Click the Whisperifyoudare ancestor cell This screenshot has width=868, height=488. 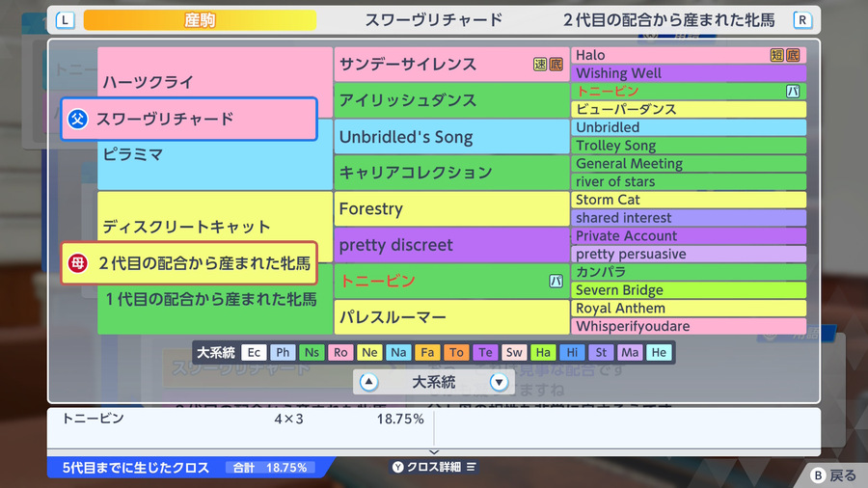[689, 326]
